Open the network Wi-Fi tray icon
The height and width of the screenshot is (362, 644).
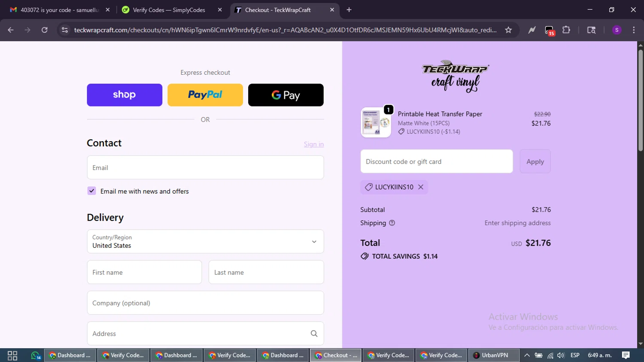point(550,356)
